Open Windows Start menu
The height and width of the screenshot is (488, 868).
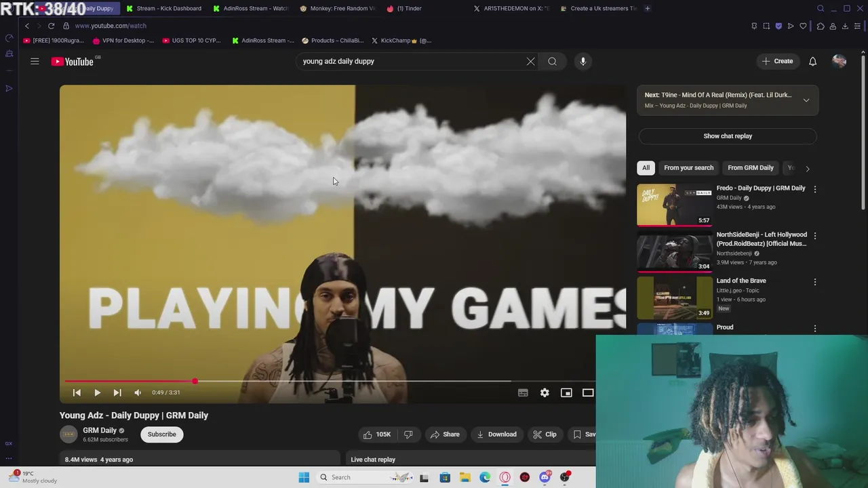tap(304, 477)
